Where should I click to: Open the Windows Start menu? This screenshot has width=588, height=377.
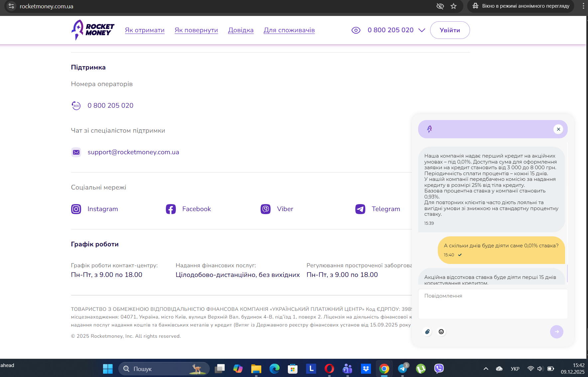click(108, 369)
